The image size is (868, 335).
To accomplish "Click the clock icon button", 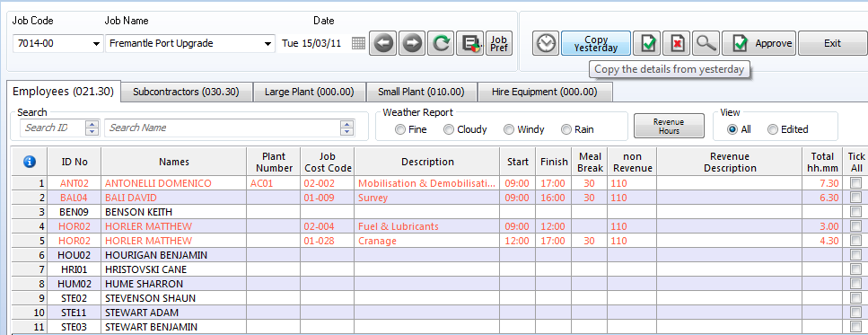I will 546,43.
